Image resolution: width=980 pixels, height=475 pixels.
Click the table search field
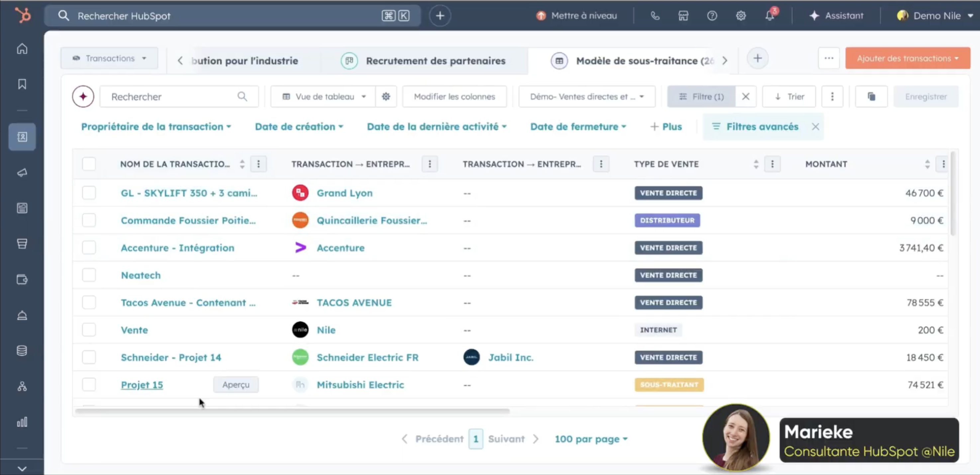point(173,97)
